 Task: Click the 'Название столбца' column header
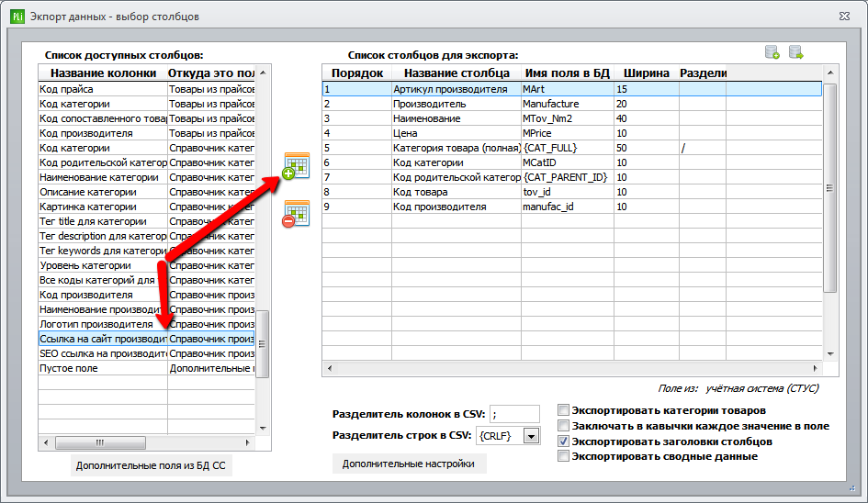[457, 73]
